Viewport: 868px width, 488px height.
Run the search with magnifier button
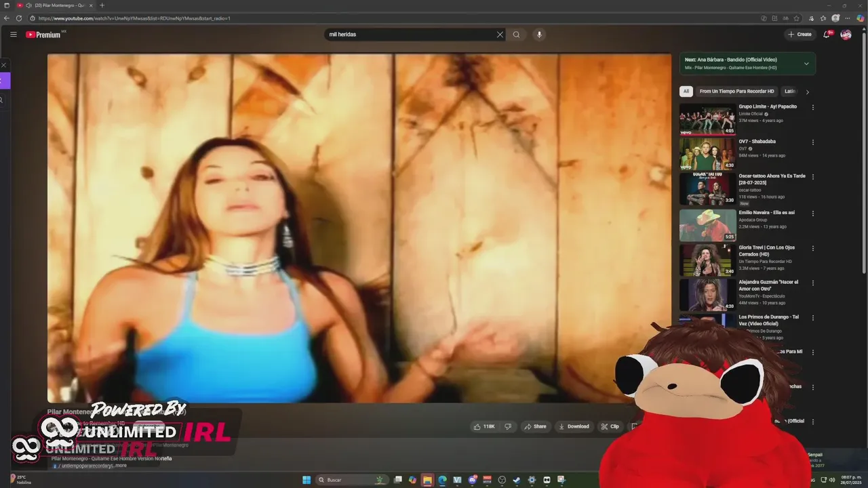(x=516, y=35)
